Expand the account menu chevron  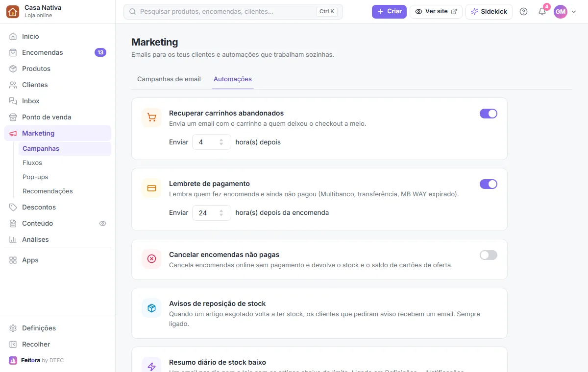574,12
